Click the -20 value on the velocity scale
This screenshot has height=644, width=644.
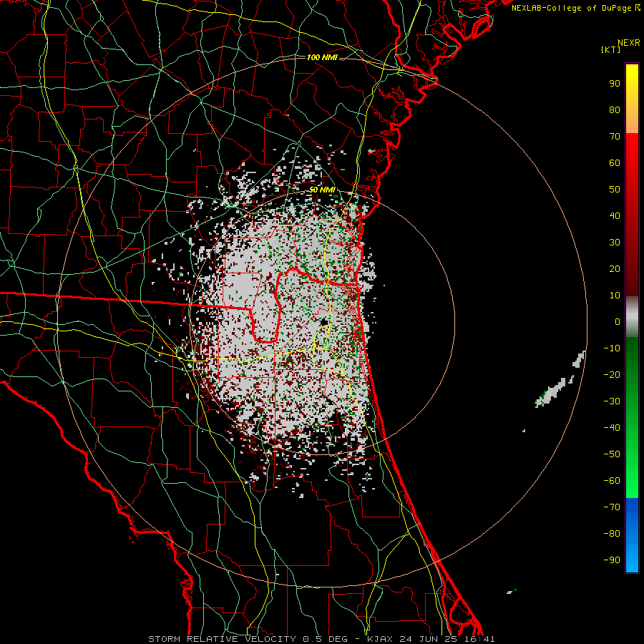[x=612, y=374]
